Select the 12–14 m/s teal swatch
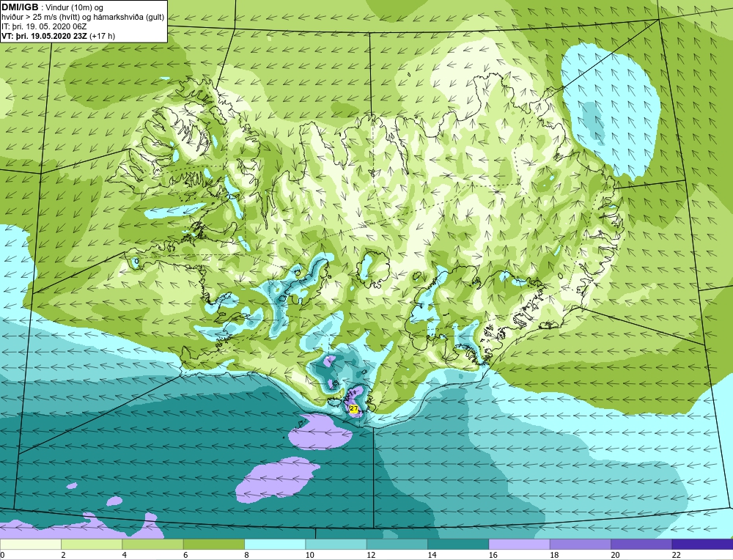Screen dimensions: 733x560 coord(397,544)
